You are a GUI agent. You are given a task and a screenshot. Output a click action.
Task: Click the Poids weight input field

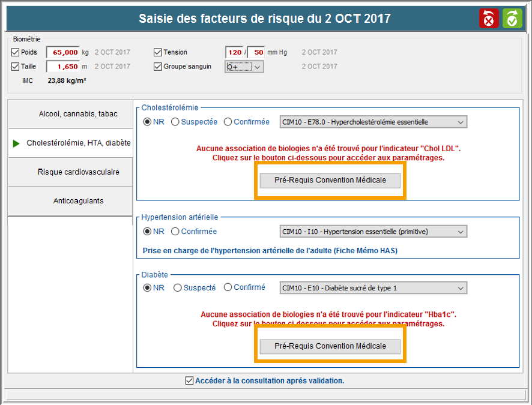(62, 52)
